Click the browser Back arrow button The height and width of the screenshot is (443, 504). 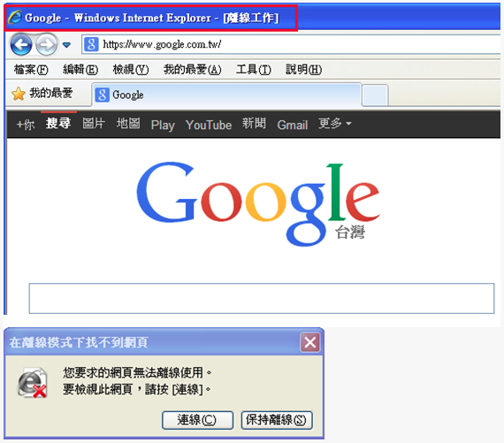pyautogui.click(x=21, y=45)
